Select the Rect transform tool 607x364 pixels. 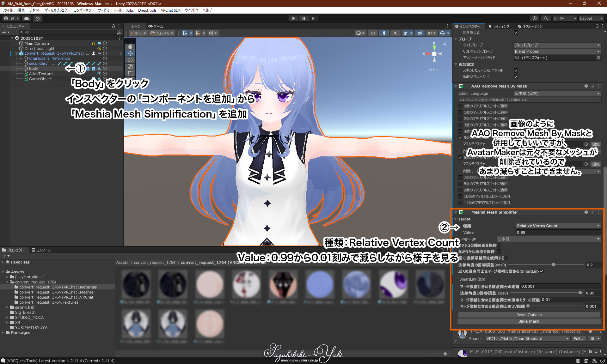tap(130, 73)
